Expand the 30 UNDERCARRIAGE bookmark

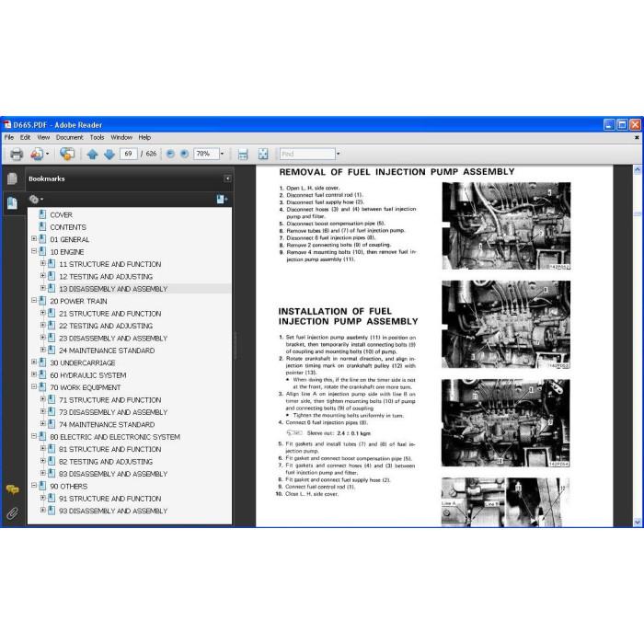[34, 362]
